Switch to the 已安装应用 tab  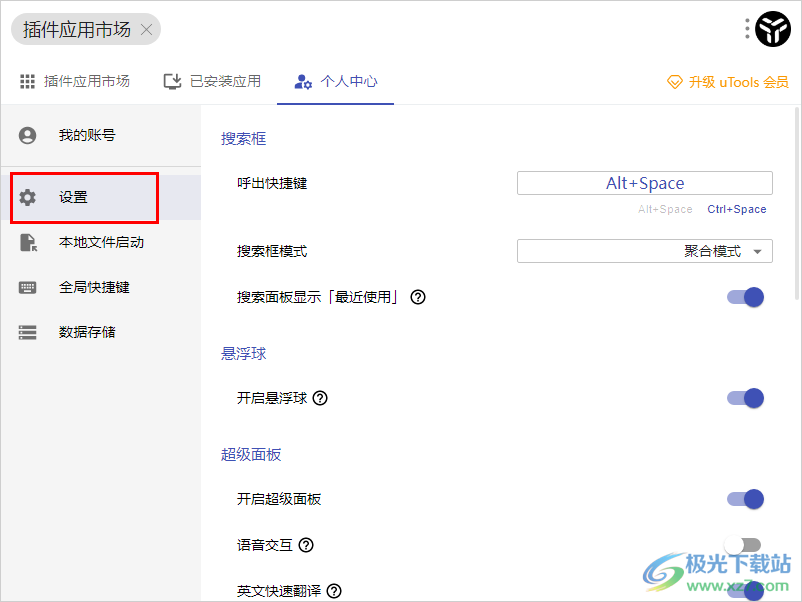[x=212, y=81]
